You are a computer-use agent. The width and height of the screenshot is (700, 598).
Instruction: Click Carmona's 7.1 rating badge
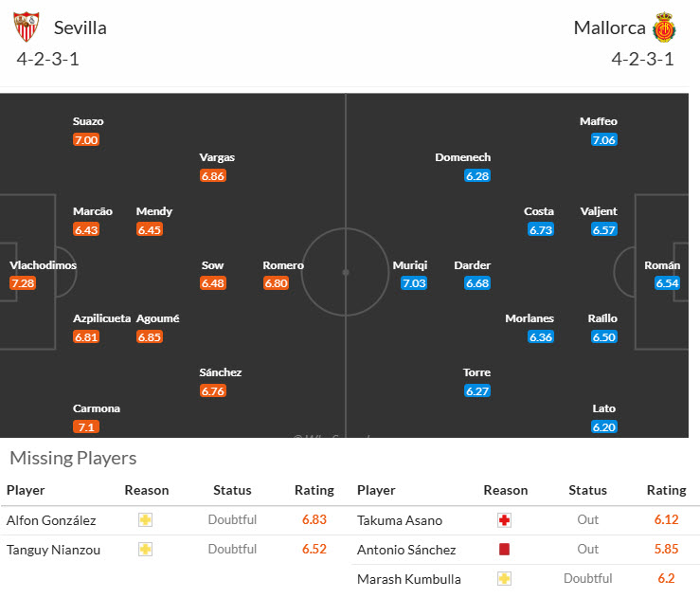(84, 426)
